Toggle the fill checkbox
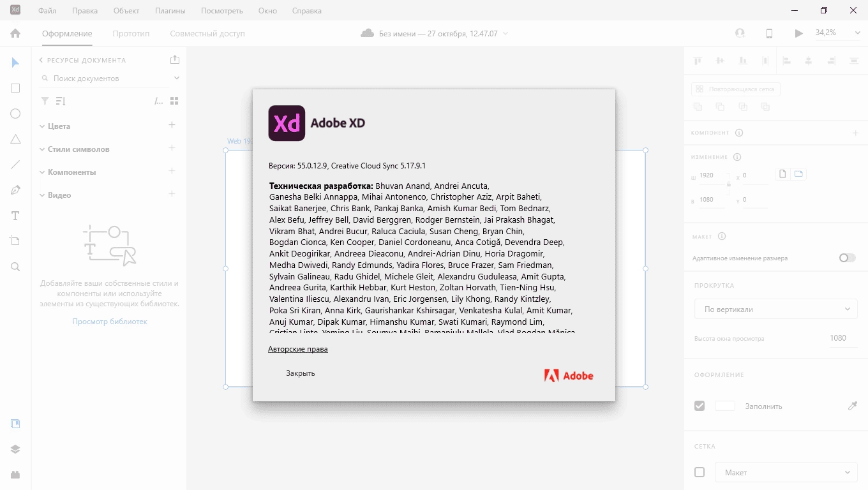The image size is (868, 490). click(700, 406)
